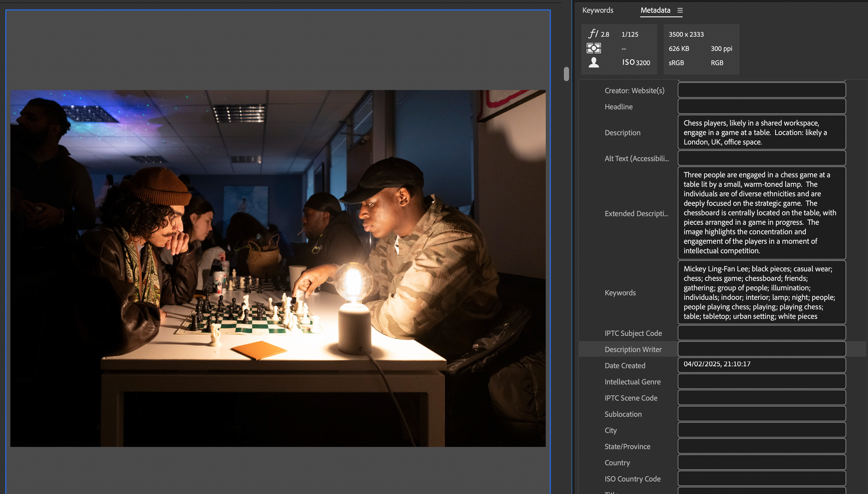
Task: Click the Sublocation label
Action: pos(623,414)
